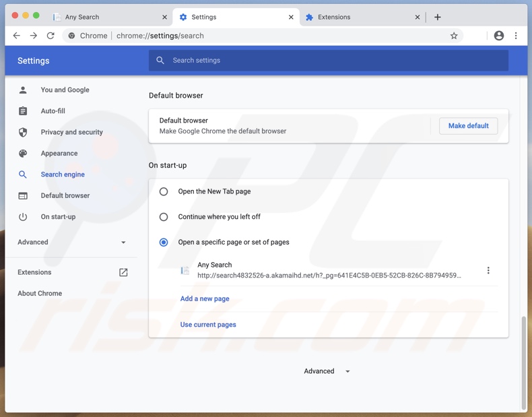532x417 pixels.
Task: Click the Settings header title
Action: (x=34, y=61)
